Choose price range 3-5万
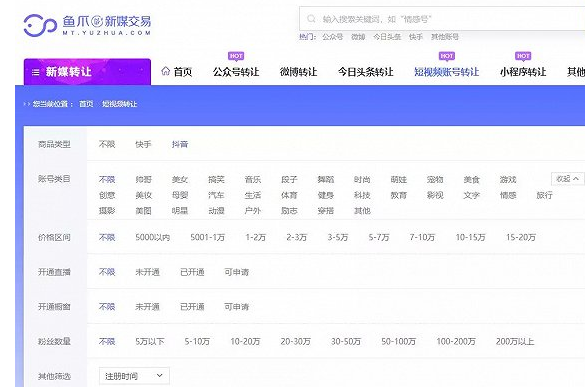 (x=338, y=237)
